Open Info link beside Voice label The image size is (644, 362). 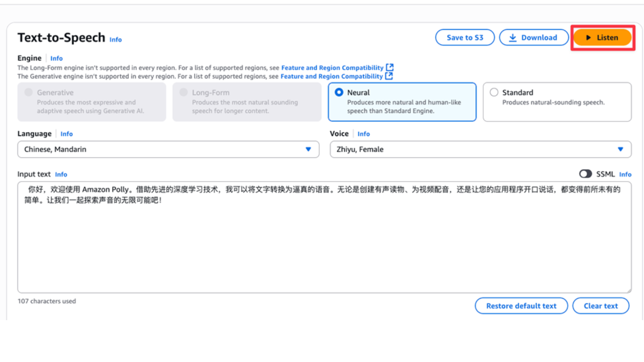pyautogui.click(x=363, y=134)
